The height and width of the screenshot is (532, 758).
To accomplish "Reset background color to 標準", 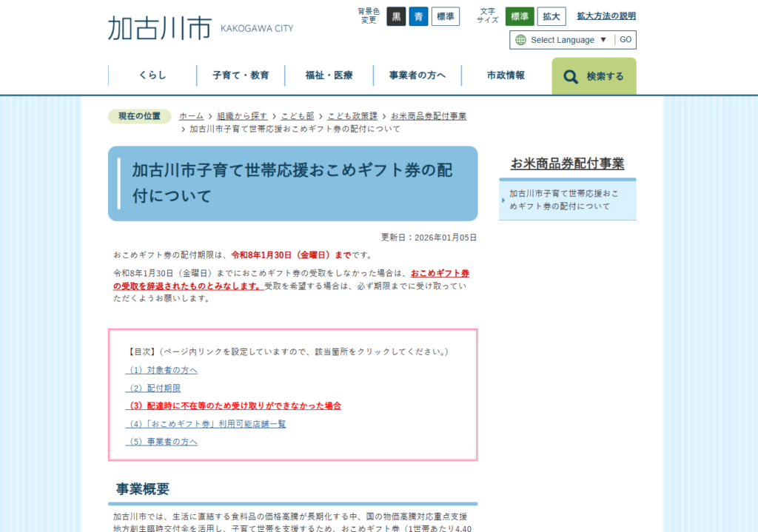I will coord(445,16).
